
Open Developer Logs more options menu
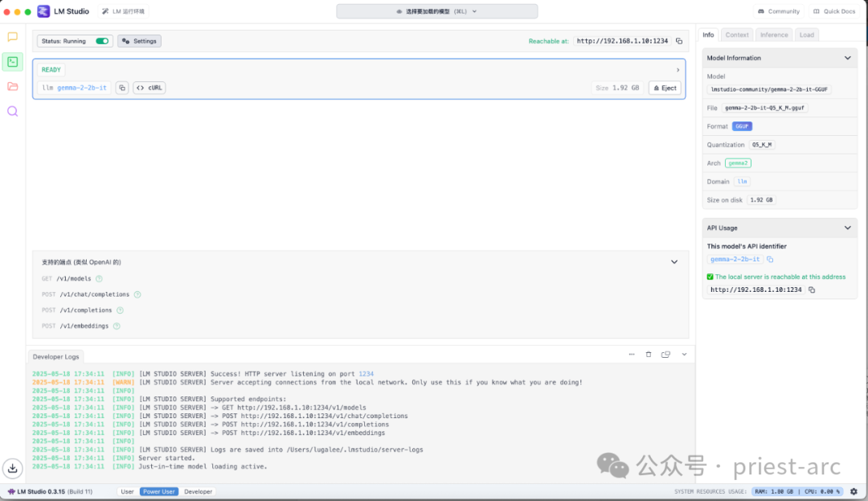(x=632, y=355)
